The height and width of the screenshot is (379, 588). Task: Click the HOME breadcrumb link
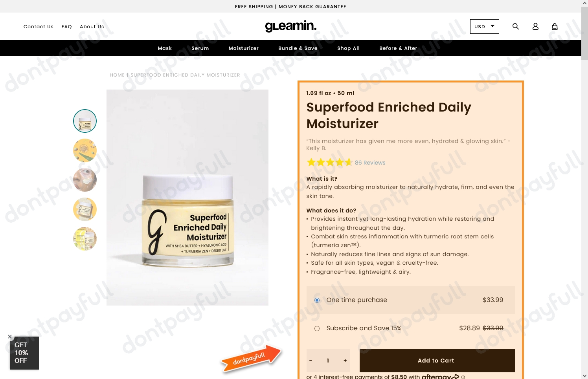click(x=117, y=75)
